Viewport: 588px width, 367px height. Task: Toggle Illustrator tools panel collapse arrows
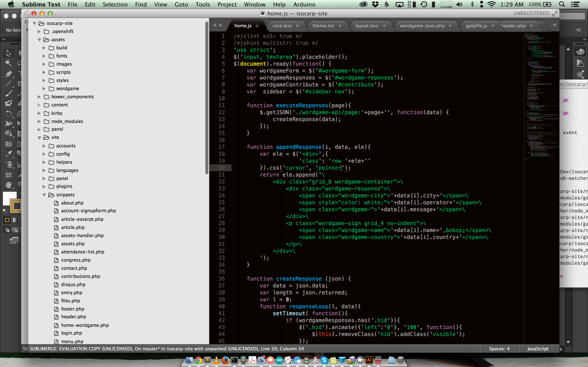coord(4,39)
